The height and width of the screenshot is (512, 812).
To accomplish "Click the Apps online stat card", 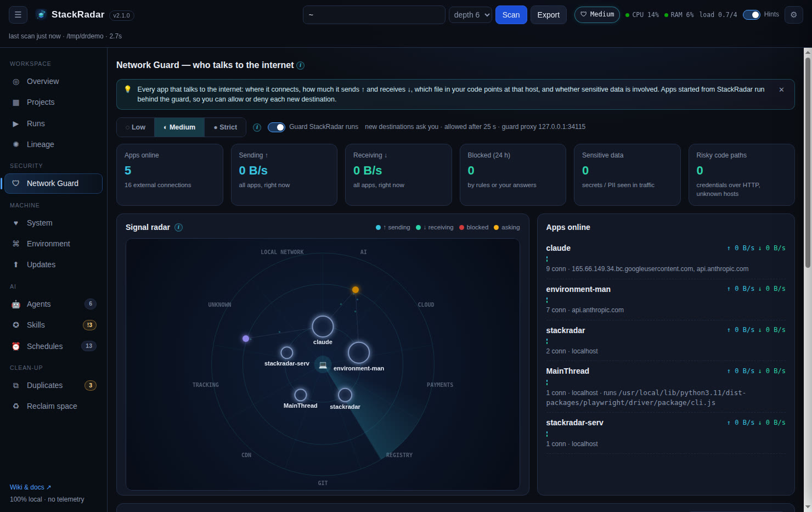I will point(170,175).
